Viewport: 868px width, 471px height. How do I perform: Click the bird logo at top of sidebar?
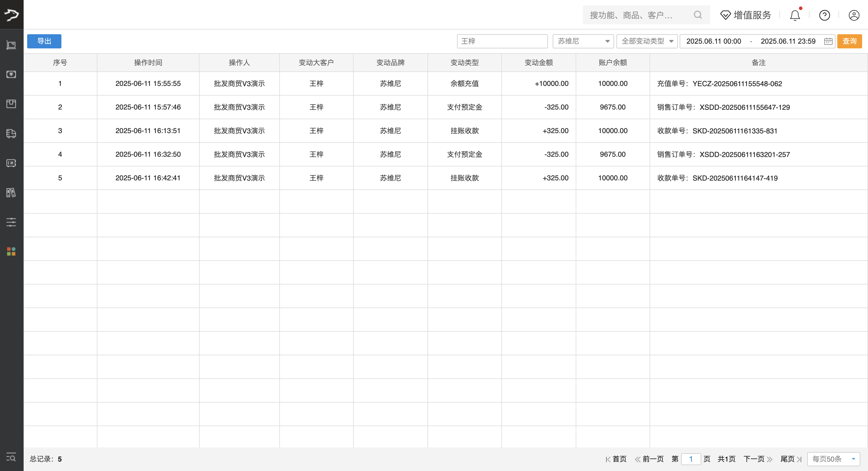[x=12, y=14]
